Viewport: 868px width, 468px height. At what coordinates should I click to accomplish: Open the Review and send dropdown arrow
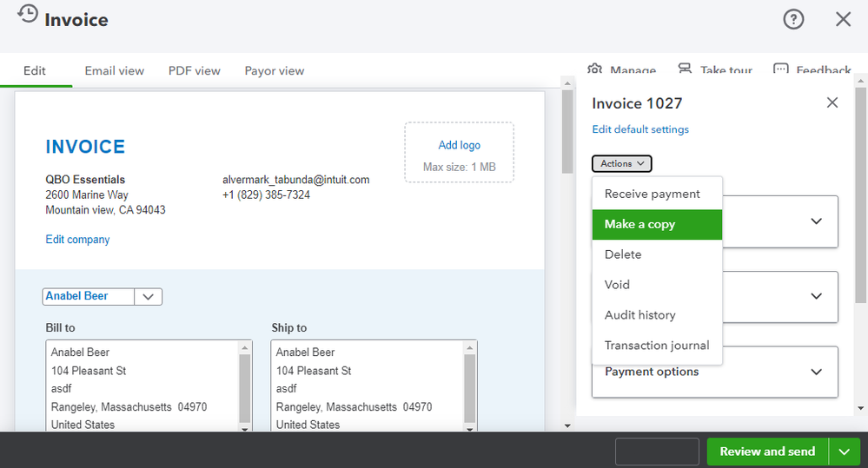[845, 452]
